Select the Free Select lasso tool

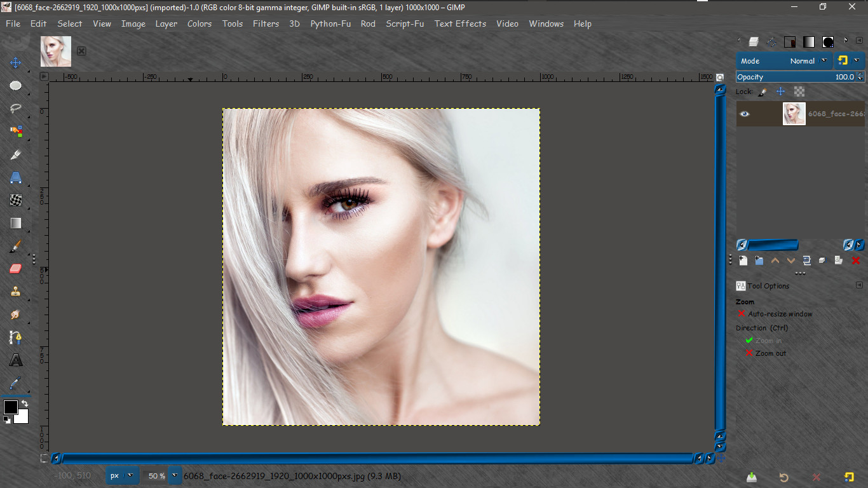[16, 108]
